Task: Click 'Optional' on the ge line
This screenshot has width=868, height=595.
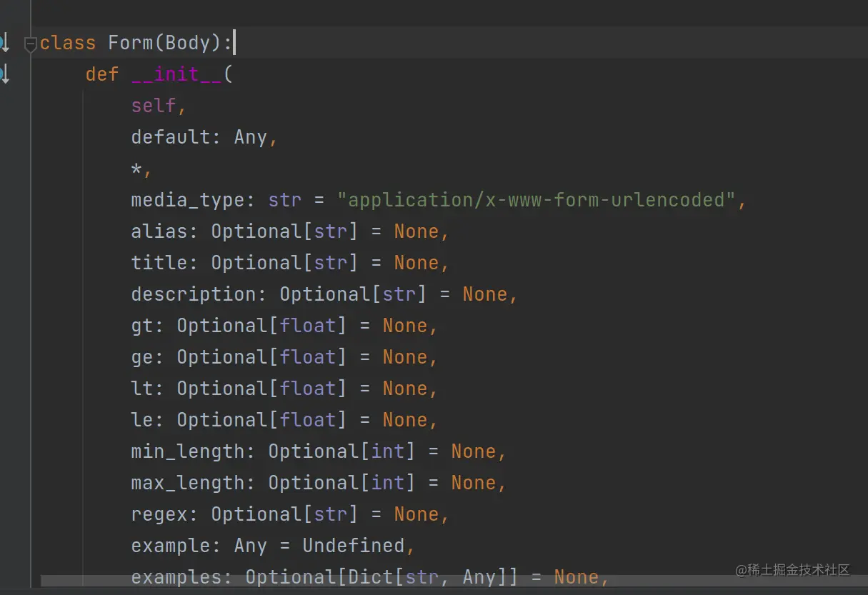Action: point(222,357)
